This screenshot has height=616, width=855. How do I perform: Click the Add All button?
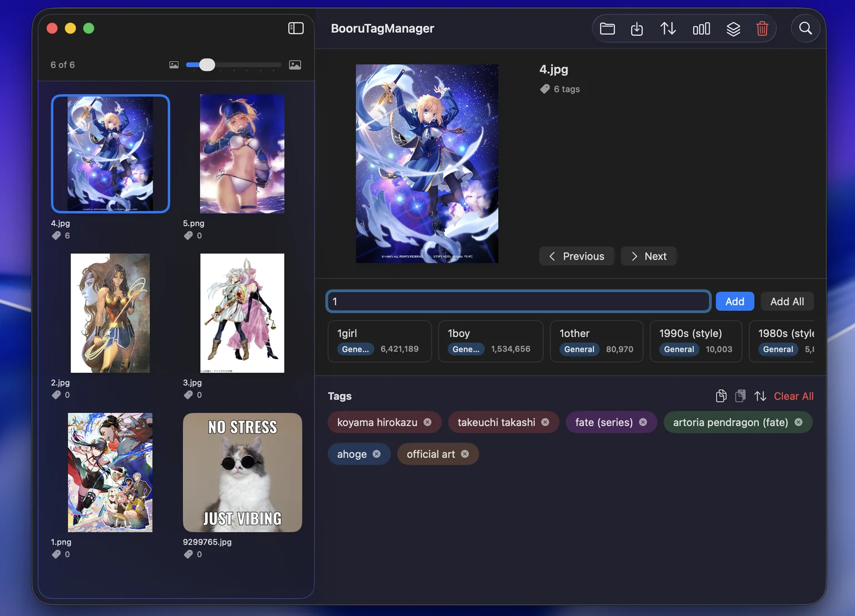pos(787,301)
